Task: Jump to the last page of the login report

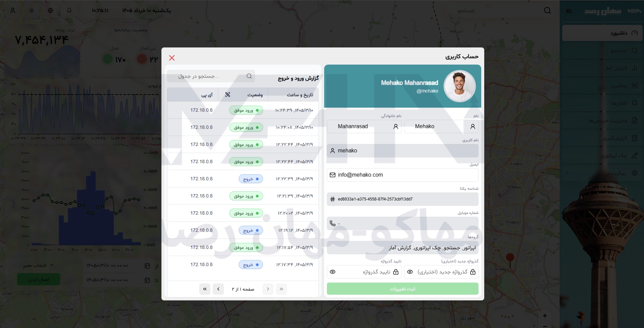Action: pyautogui.click(x=205, y=289)
